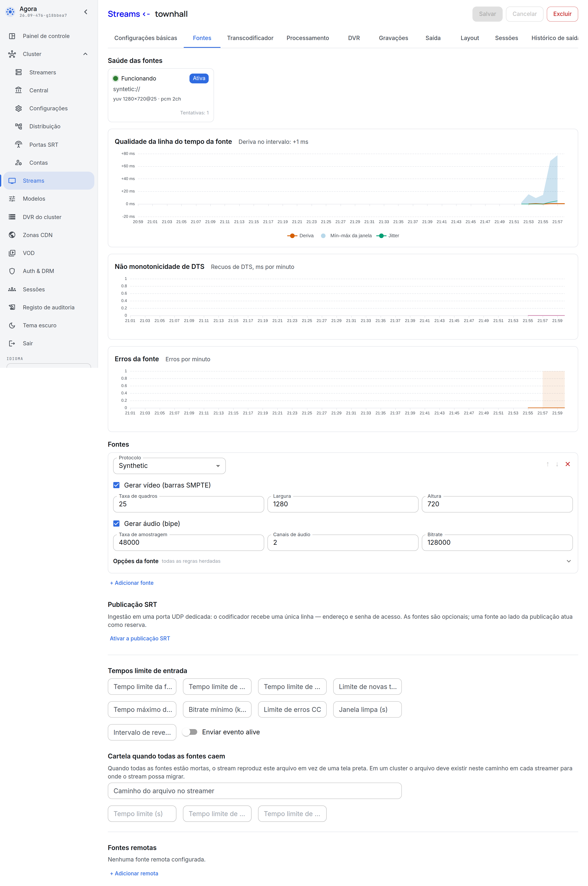Toggle Mín–máx da janela legend series
This screenshot has width=588, height=886.
tap(346, 236)
